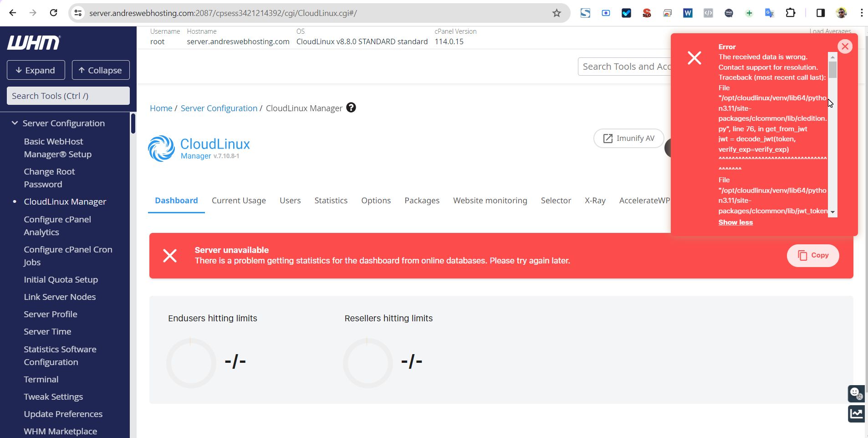Open Server Time
Image resolution: width=868 pixels, height=438 pixels.
pos(47,331)
